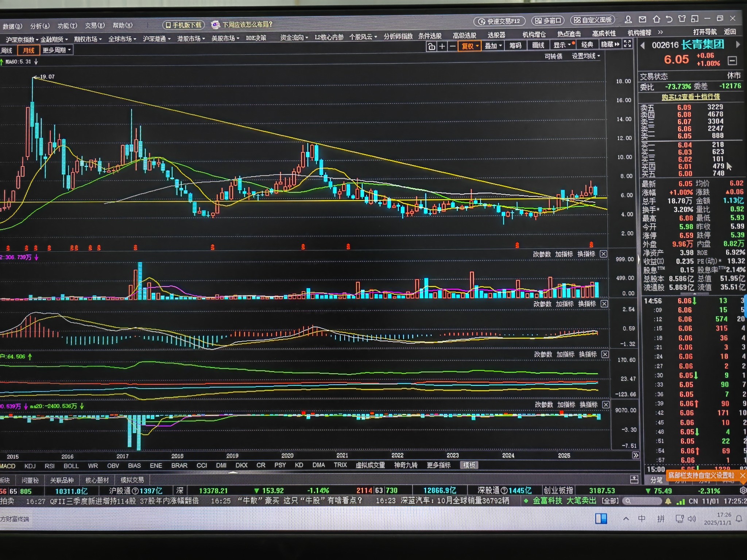The height and width of the screenshot is (560, 747).
Task: Click the 快速交易F12 button
Action: click(x=499, y=21)
